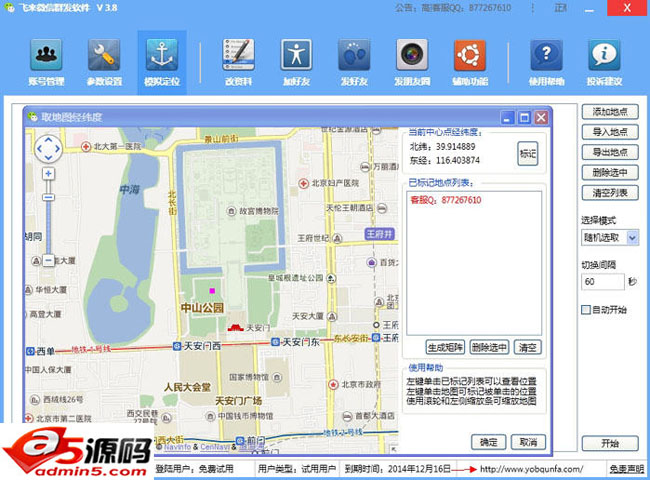Select 模拟定位 anchor icon
The width and height of the screenshot is (650, 480).
pos(162,55)
